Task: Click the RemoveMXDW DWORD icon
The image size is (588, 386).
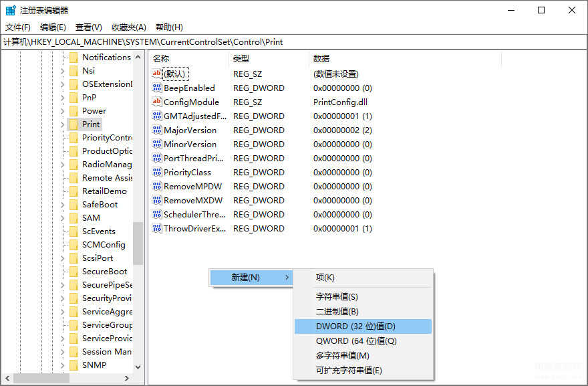Action: [x=157, y=200]
